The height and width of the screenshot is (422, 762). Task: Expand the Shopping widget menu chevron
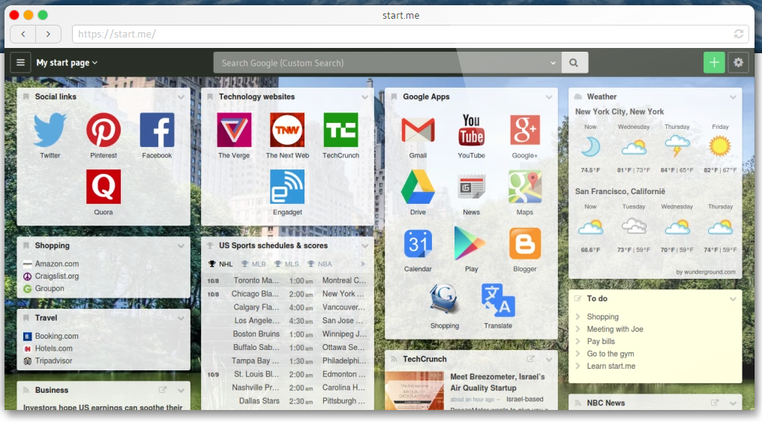(181, 246)
